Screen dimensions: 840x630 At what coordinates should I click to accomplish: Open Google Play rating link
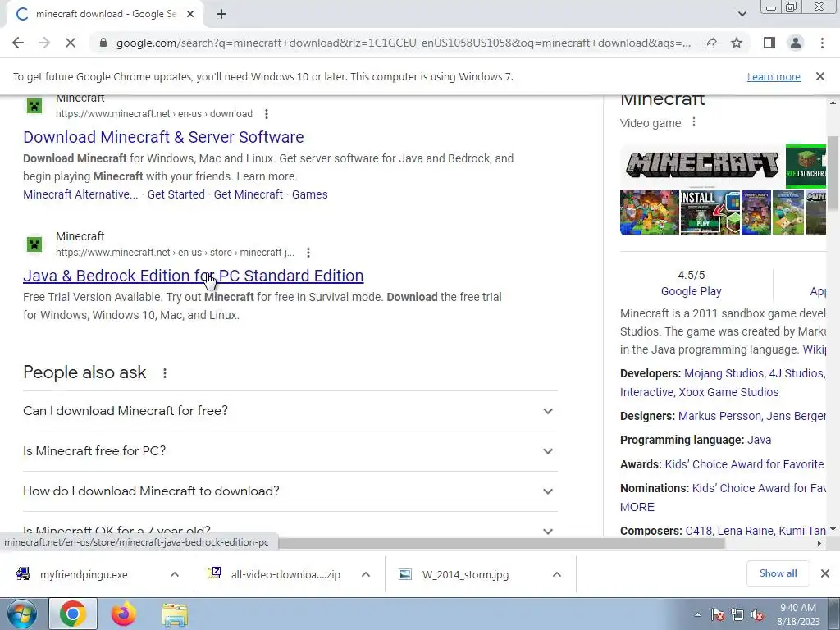691,291
